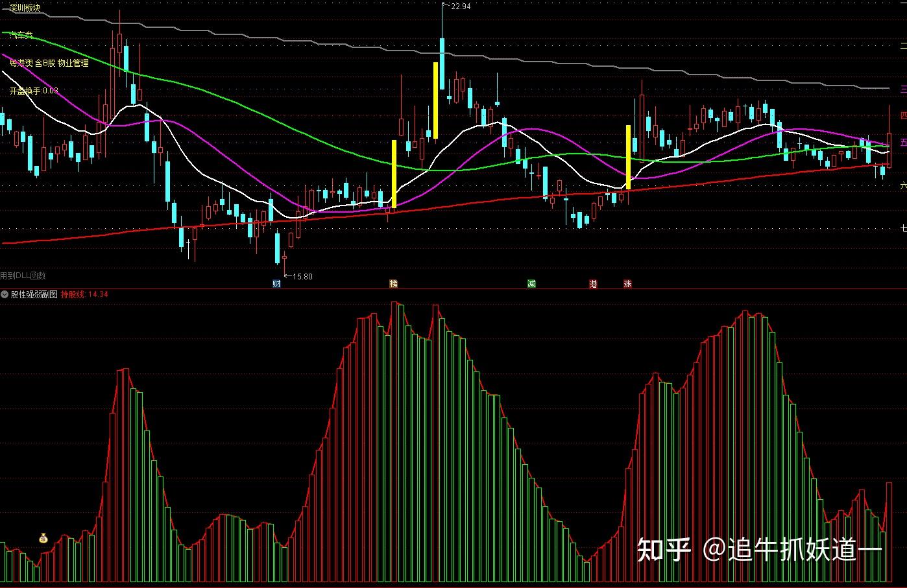Click 粤港澳 含B股 物业管理 label
This screenshot has width=907, height=588.
click(49, 63)
